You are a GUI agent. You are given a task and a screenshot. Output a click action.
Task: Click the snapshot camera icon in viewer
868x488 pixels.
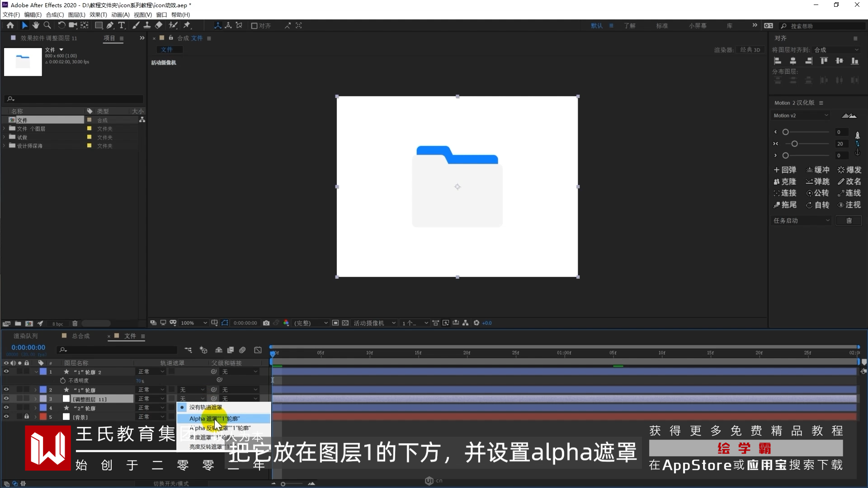[x=266, y=323]
